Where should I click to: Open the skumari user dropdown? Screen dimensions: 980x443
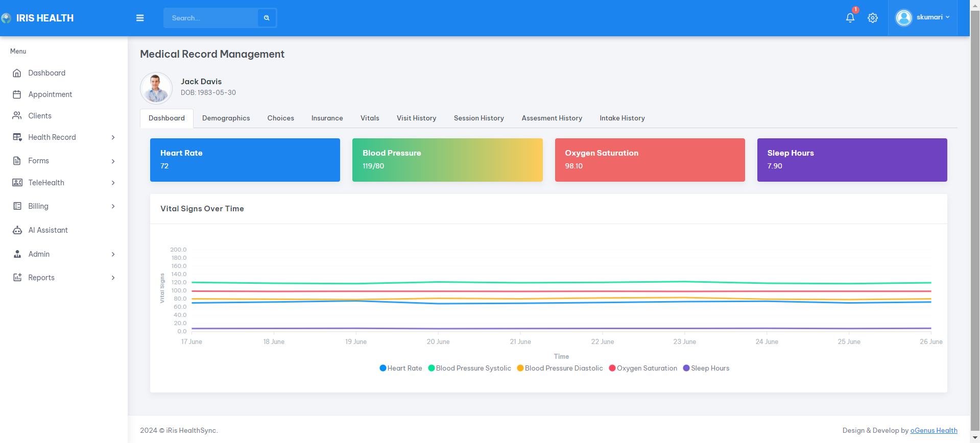[x=923, y=18]
